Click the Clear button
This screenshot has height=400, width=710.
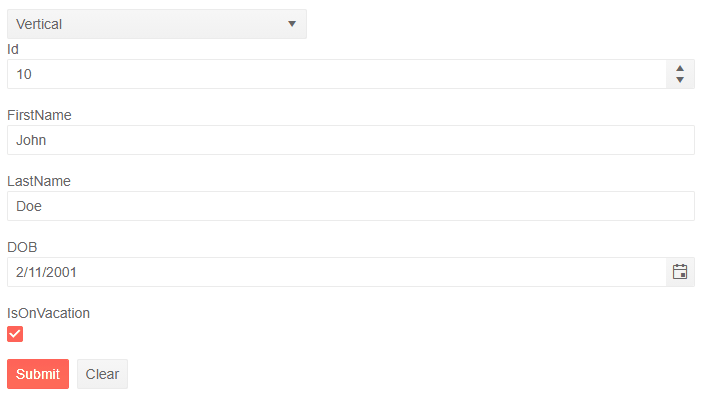(102, 374)
